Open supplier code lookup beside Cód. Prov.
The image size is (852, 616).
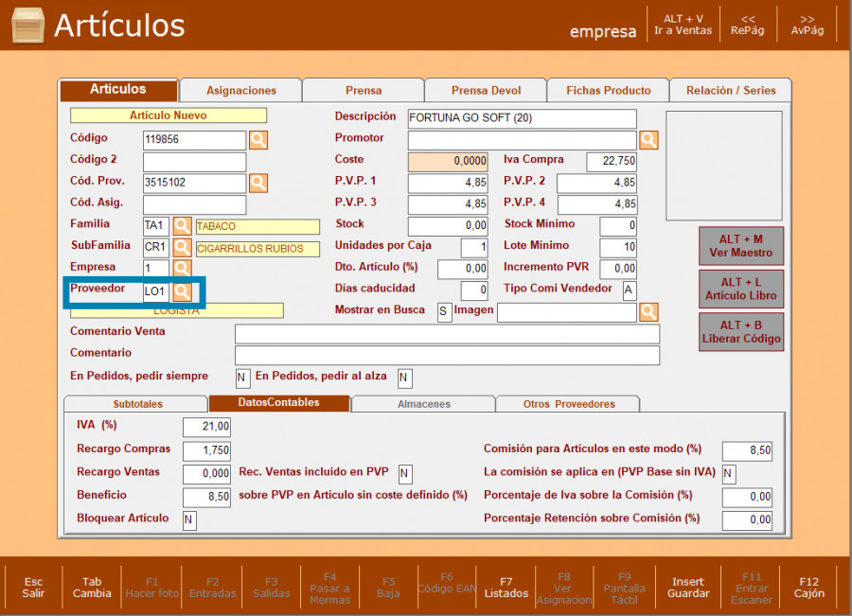coord(258,183)
